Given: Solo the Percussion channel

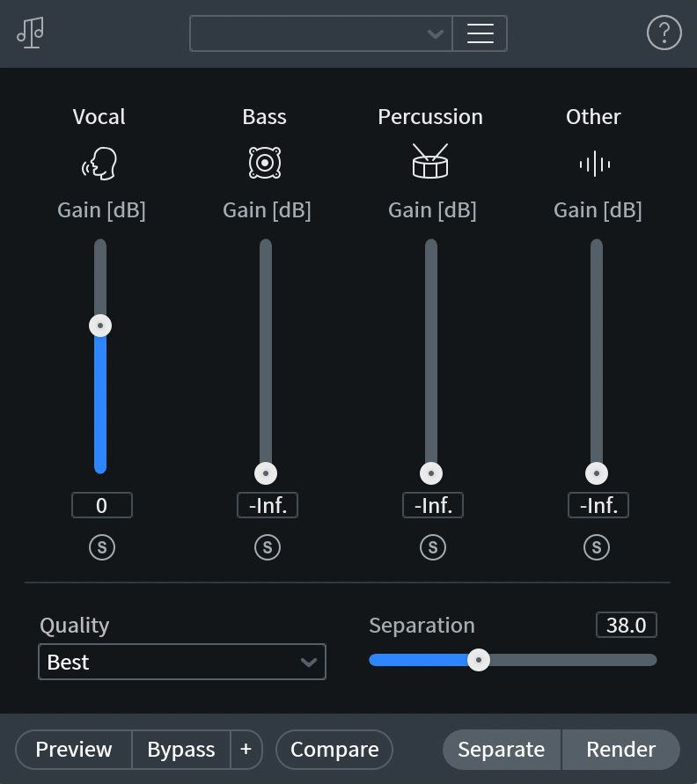Looking at the screenshot, I should (x=433, y=547).
